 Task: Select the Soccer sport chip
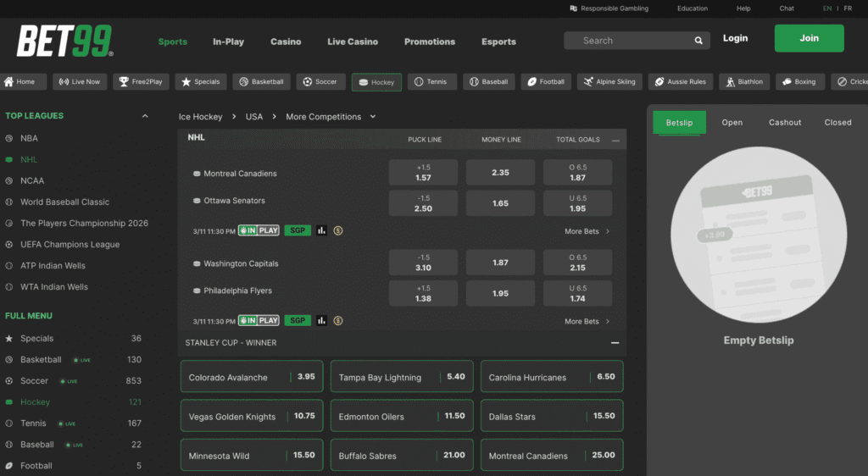[x=320, y=82]
